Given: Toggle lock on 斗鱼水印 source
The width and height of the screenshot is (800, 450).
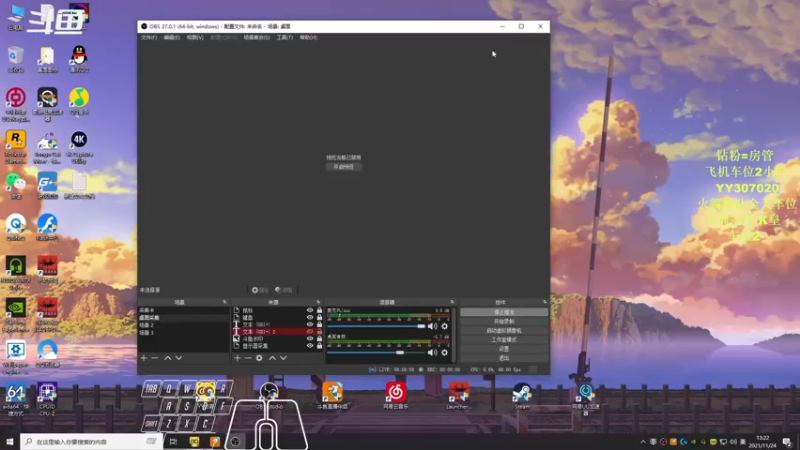Looking at the screenshot, I should point(319,339).
